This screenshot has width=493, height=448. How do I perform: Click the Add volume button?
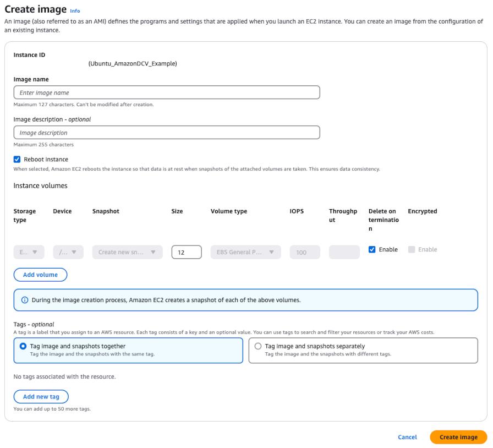40,275
